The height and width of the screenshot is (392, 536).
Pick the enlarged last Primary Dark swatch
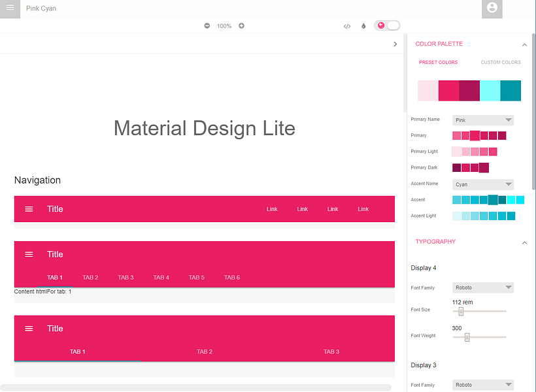coord(484,168)
